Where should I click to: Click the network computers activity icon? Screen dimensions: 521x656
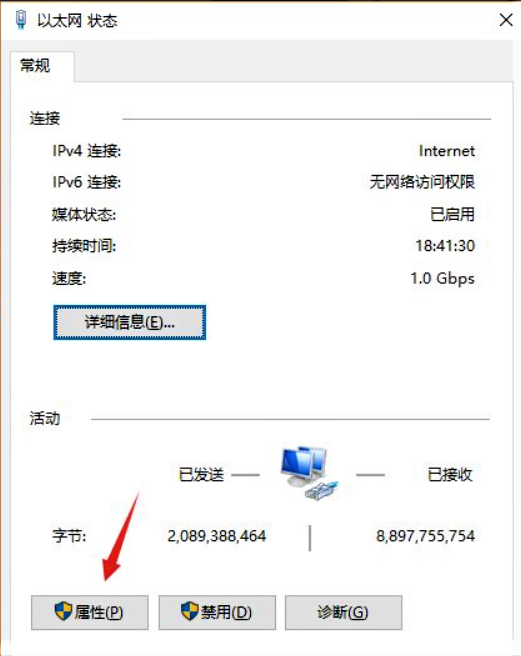coord(310,472)
